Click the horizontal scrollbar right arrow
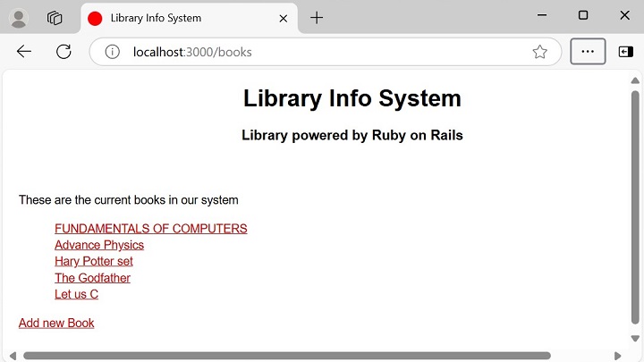644x362 pixels. click(x=618, y=356)
